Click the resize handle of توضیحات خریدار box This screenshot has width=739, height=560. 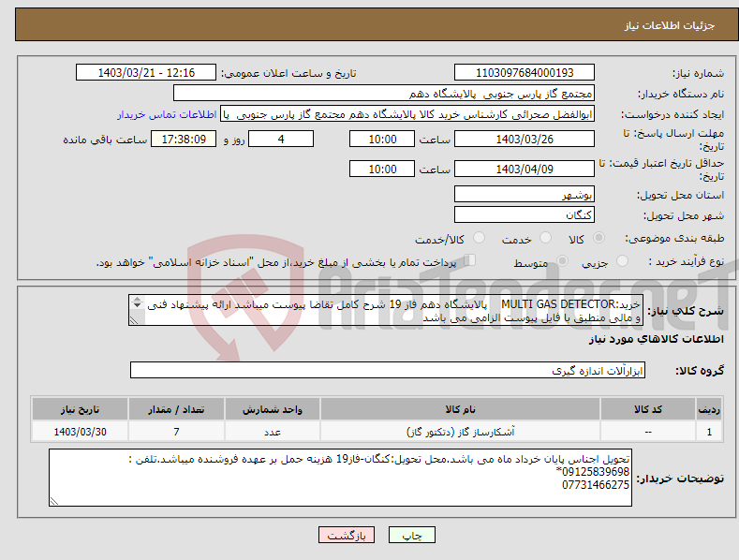(54, 502)
